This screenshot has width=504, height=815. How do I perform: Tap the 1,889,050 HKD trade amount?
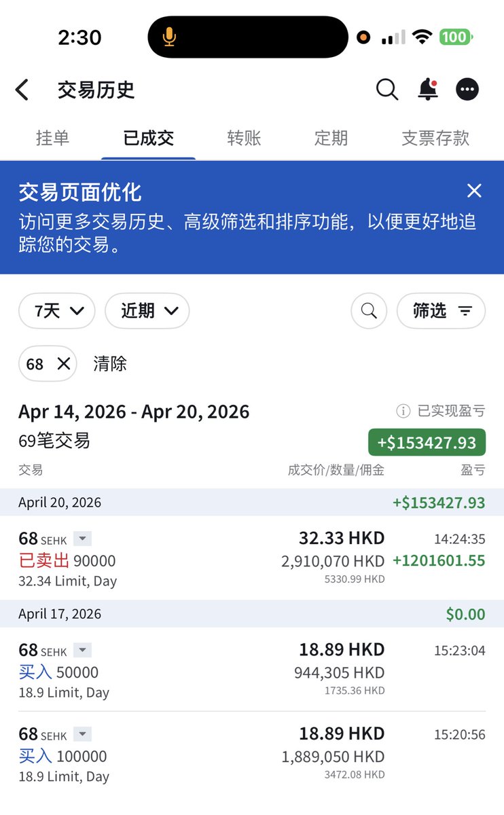(333, 757)
